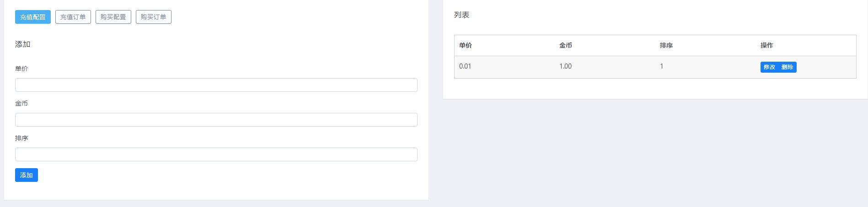Image resolution: width=868 pixels, height=207 pixels.
Task: Click the 添加 form section heading
Action: coord(23,44)
